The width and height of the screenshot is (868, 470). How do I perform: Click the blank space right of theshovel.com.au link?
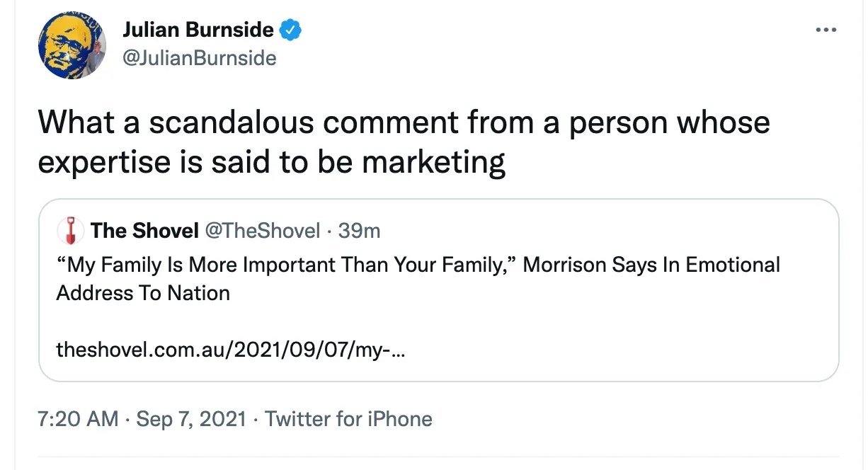tap(602, 350)
